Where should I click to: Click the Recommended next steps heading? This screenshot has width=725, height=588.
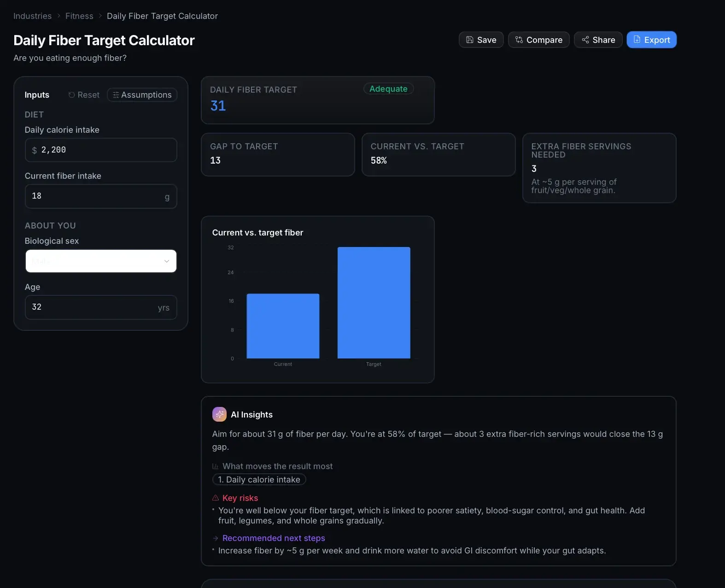[x=274, y=538]
